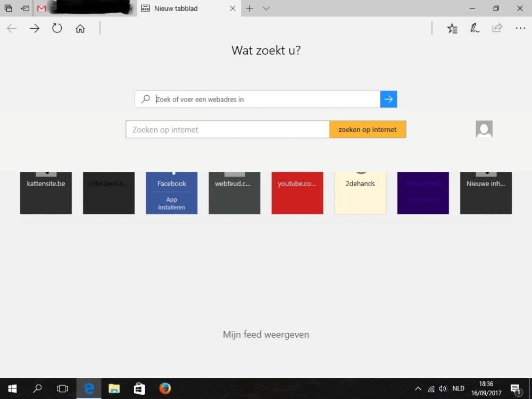
Task: Click the Edge icon on the taskbar
Action: point(88,388)
